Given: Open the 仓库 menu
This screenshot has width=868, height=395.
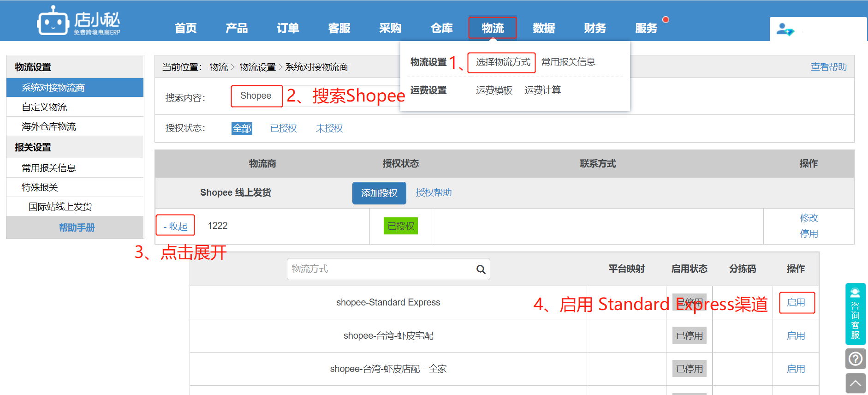Looking at the screenshot, I should [x=441, y=28].
